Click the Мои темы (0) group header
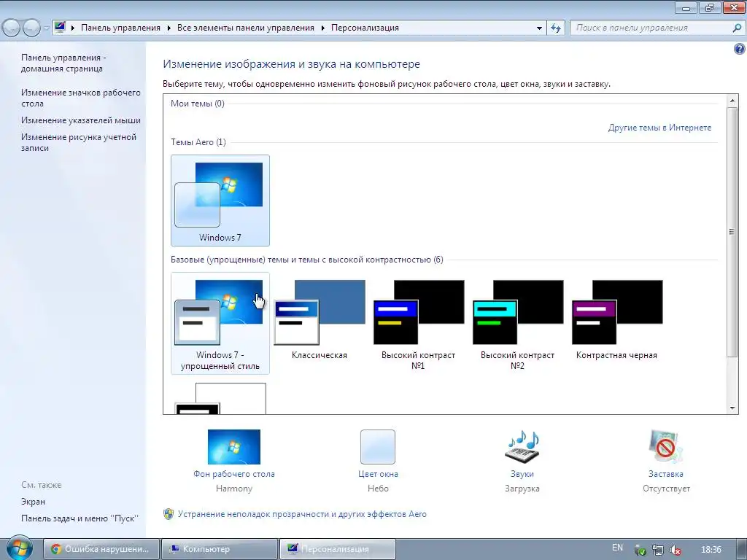Viewport: 747px width, 560px height. tap(197, 104)
